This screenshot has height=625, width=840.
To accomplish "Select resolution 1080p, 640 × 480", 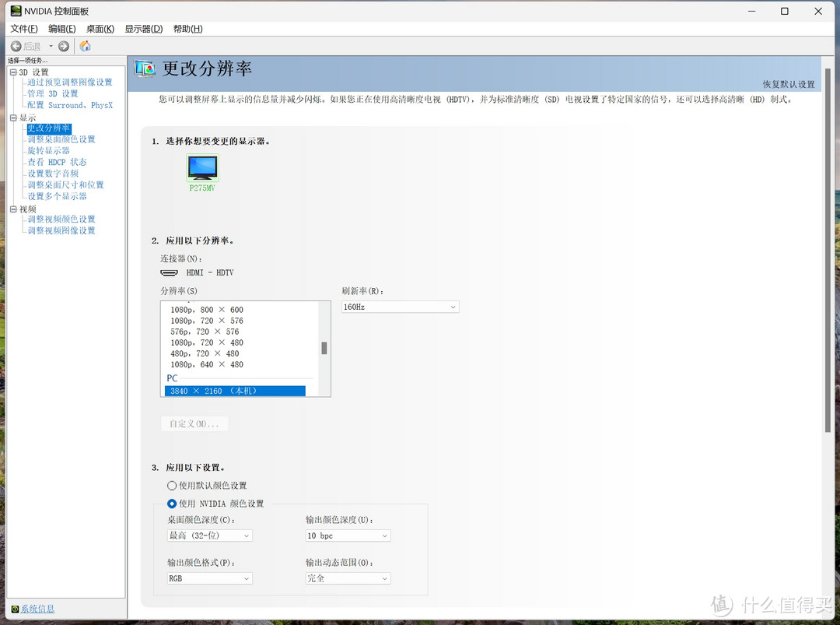I will (207, 364).
